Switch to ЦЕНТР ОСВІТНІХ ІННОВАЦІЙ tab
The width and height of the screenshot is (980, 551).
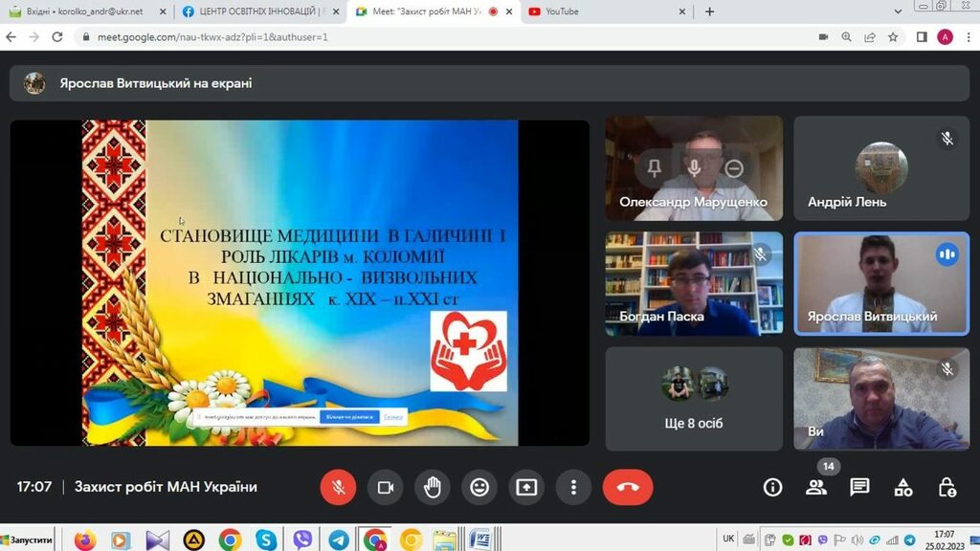[x=258, y=11]
